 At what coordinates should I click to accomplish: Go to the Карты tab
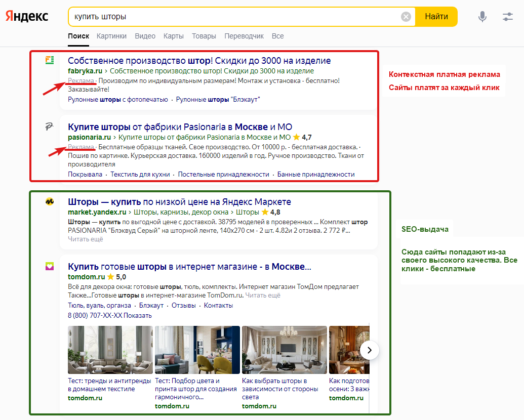[x=174, y=36]
